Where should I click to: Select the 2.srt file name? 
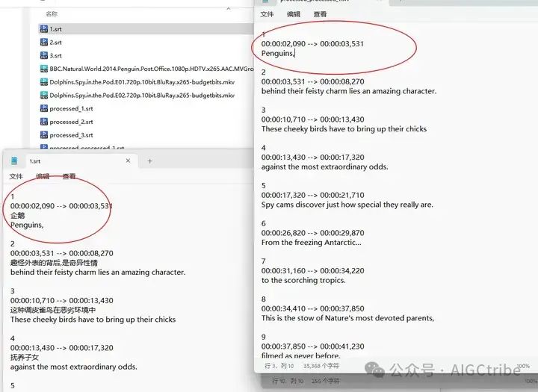55,43
